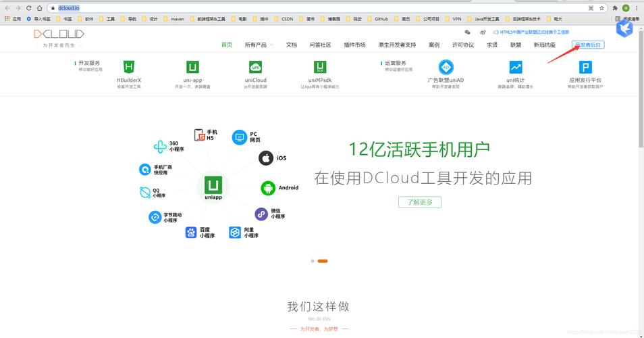Select the 案例 nav item

434,45
